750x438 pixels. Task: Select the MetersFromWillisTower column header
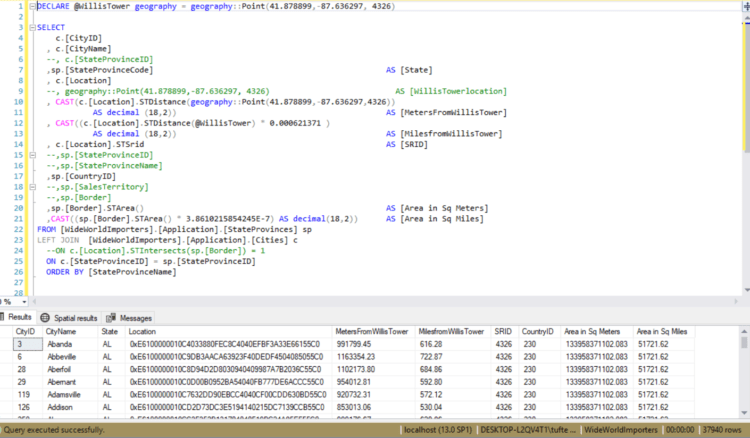tap(373, 331)
